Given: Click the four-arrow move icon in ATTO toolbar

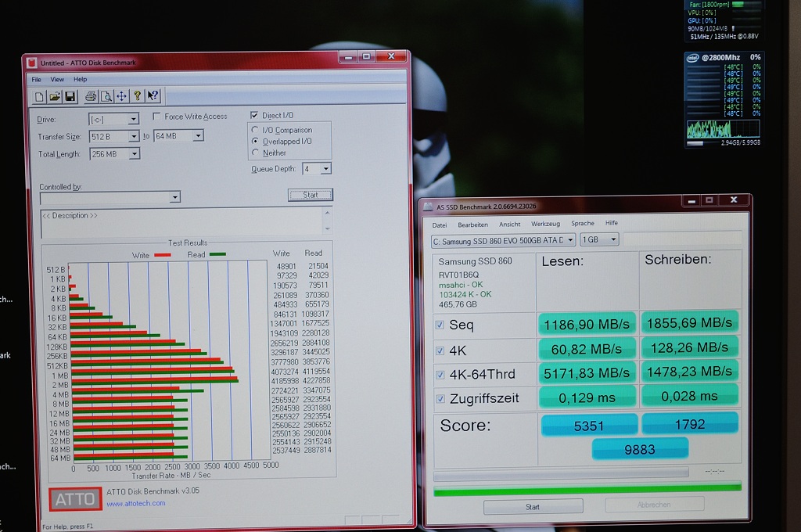Looking at the screenshot, I should [x=121, y=96].
